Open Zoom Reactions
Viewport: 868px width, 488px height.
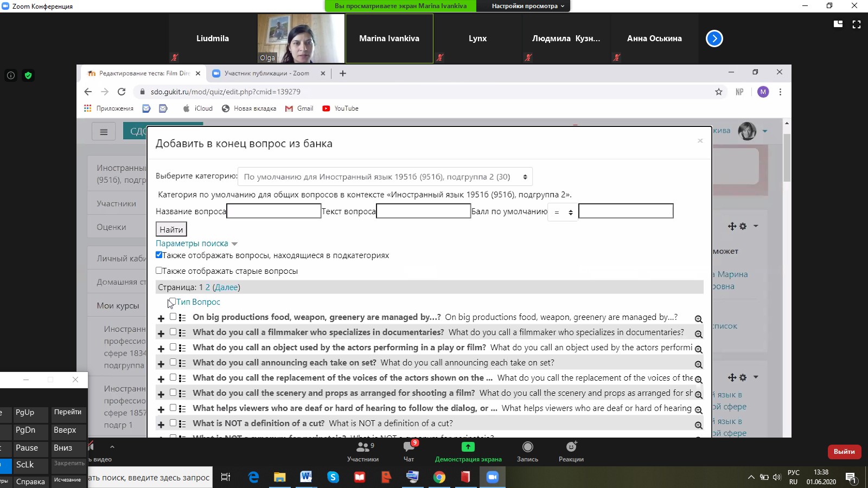[x=571, y=452]
